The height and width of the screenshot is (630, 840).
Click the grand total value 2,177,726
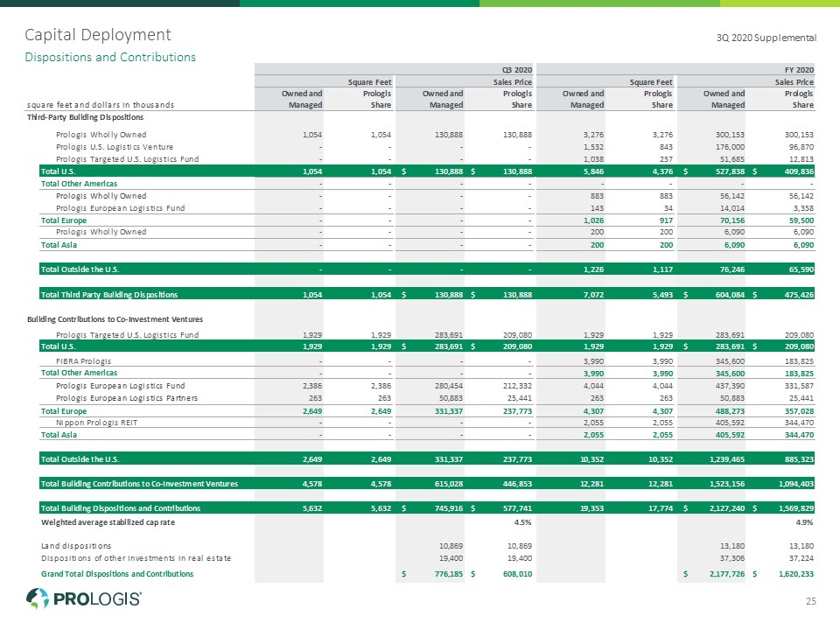point(727,574)
